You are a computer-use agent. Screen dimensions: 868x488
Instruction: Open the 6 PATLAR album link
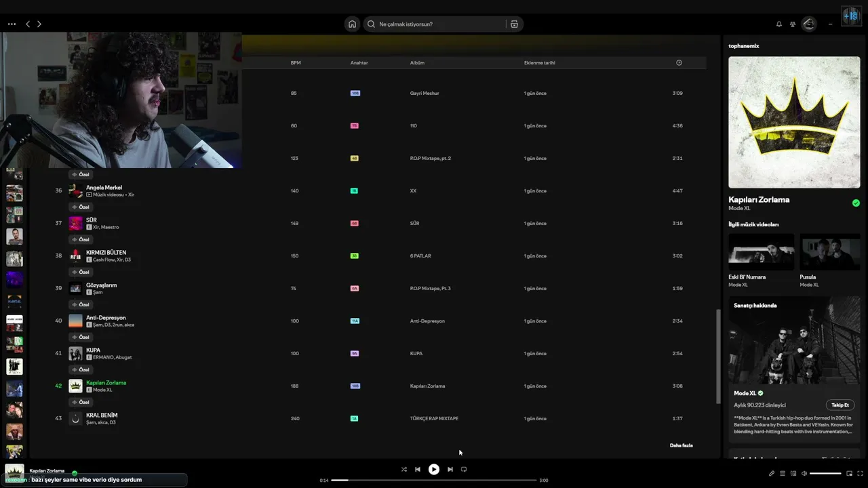(x=420, y=256)
